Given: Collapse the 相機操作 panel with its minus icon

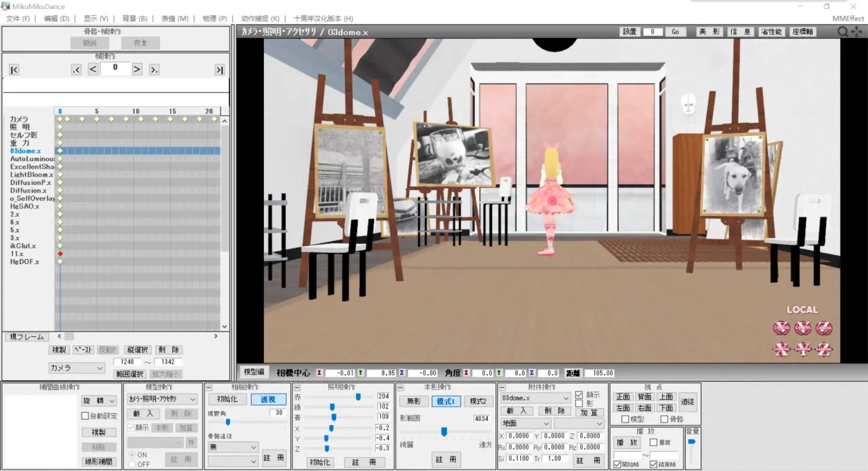Looking at the screenshot, I should pyautogui.click(x=209, y=388).
